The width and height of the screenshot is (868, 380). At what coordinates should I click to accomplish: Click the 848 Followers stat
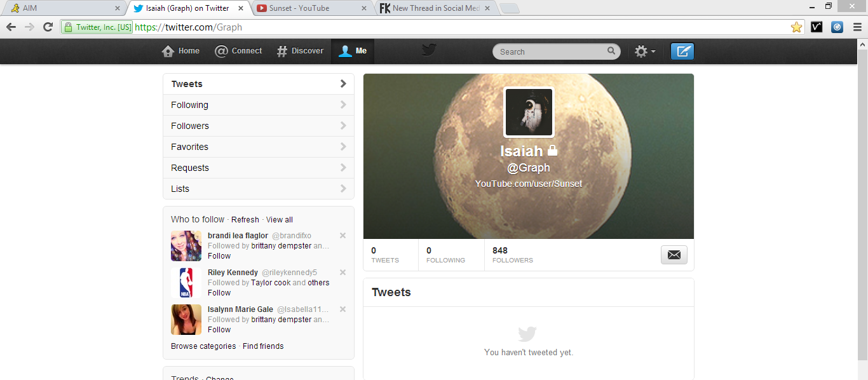[x=513, y=255]
